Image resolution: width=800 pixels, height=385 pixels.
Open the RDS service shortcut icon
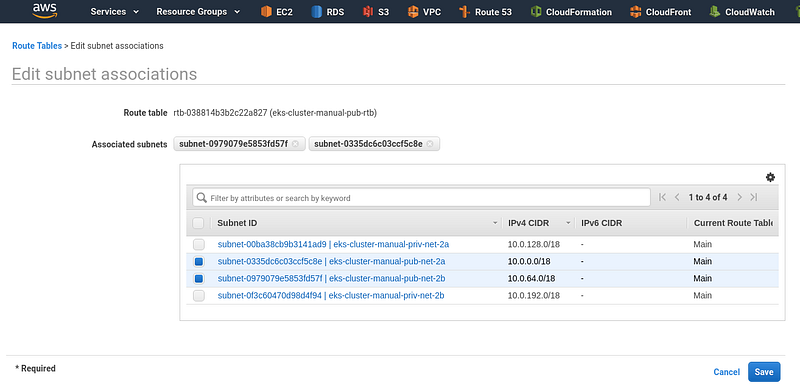[317, 12]
